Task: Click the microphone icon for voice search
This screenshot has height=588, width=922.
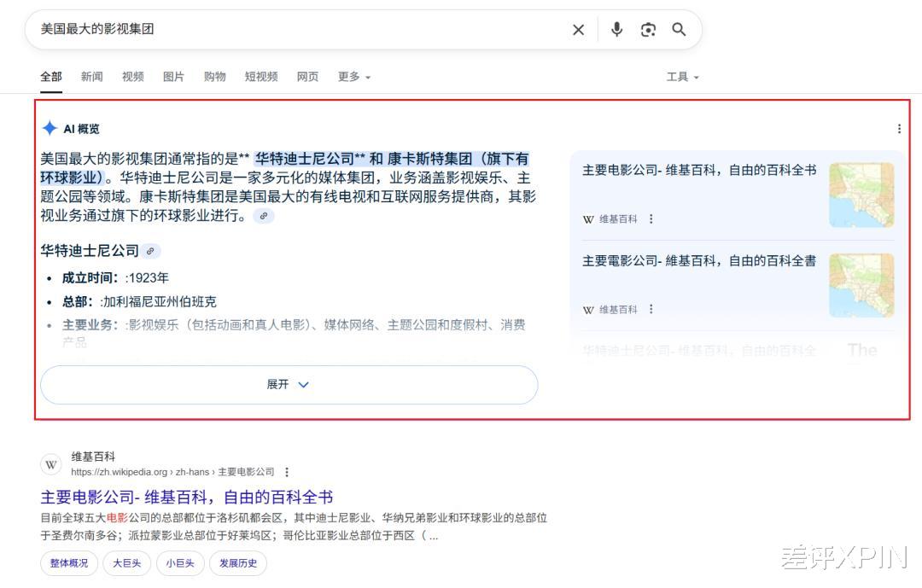Action: pyautogui.click(x=616, y=29)
